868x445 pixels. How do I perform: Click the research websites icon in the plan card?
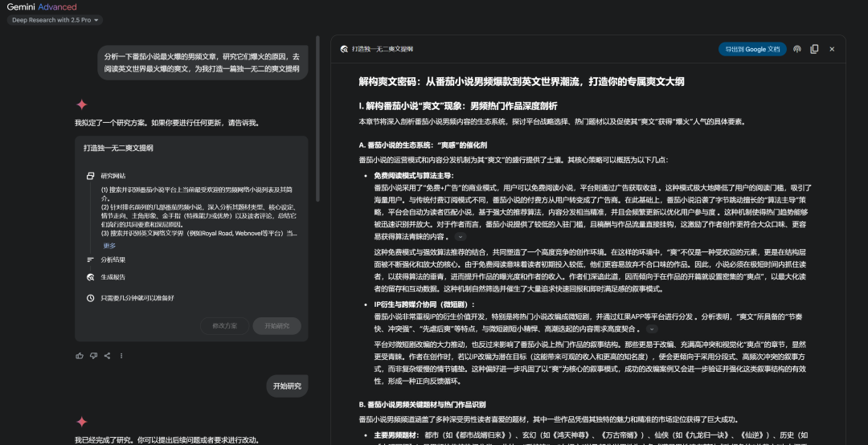point(90,176)
